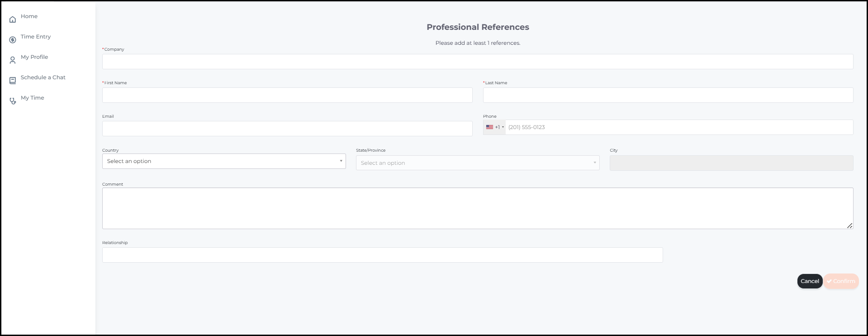This screenshot has width=868, height=336.
Task: Expand the +1 phone country code selector
Action: 495,127
